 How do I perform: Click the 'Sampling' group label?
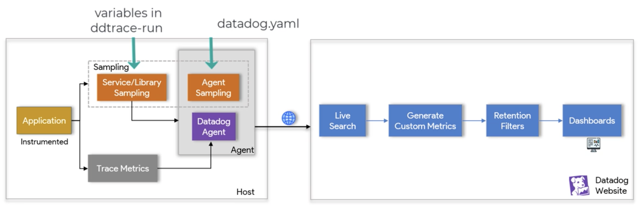coord(111,67)
